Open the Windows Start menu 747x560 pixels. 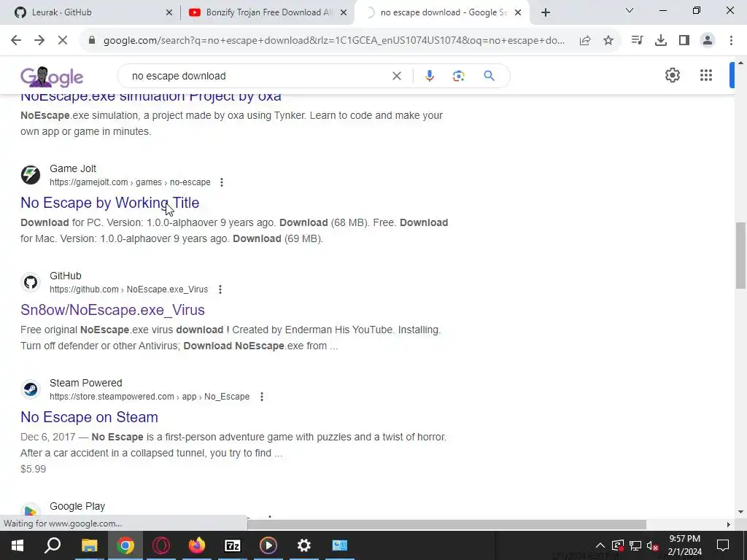click(x=18, y=545)
